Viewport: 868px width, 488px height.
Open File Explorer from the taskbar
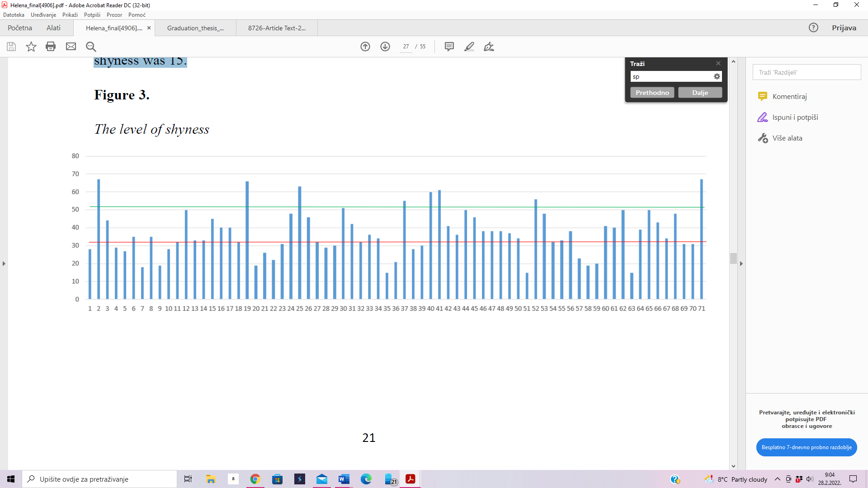coord(211,479)
